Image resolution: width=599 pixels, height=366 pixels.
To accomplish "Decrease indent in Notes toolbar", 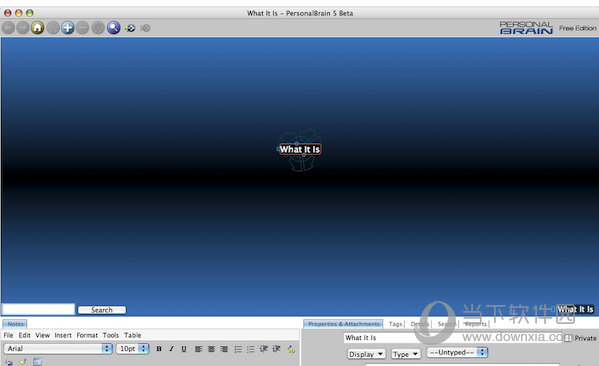I will tap(264, 349).
